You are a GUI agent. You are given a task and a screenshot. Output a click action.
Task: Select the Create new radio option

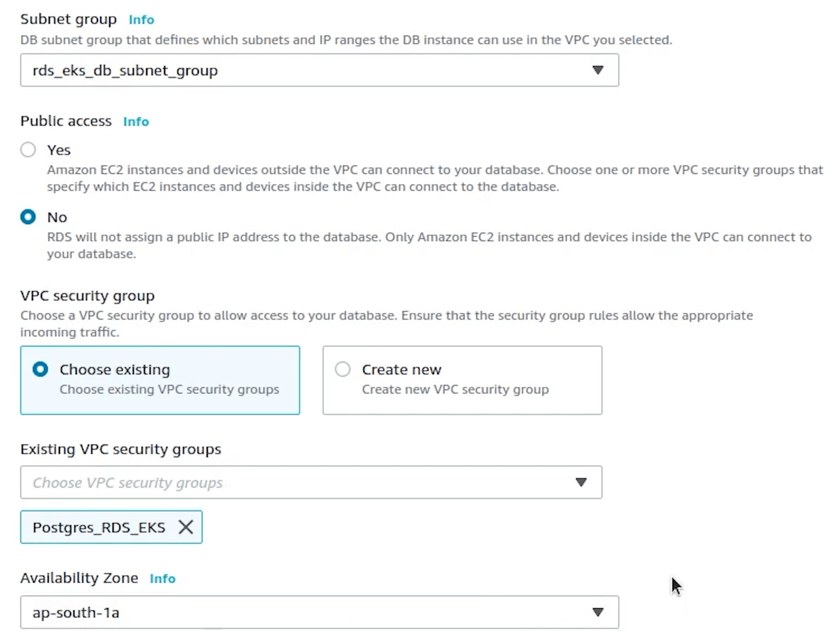point(343,369)
